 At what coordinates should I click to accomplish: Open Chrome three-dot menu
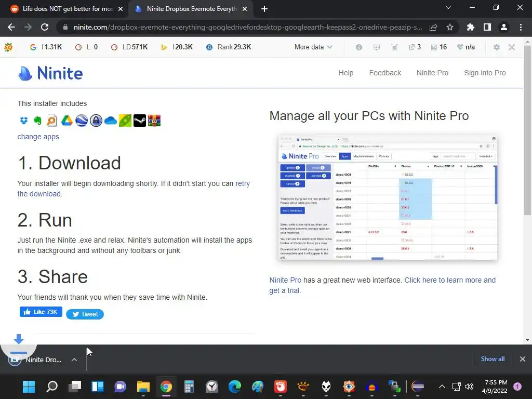(521, 27)
